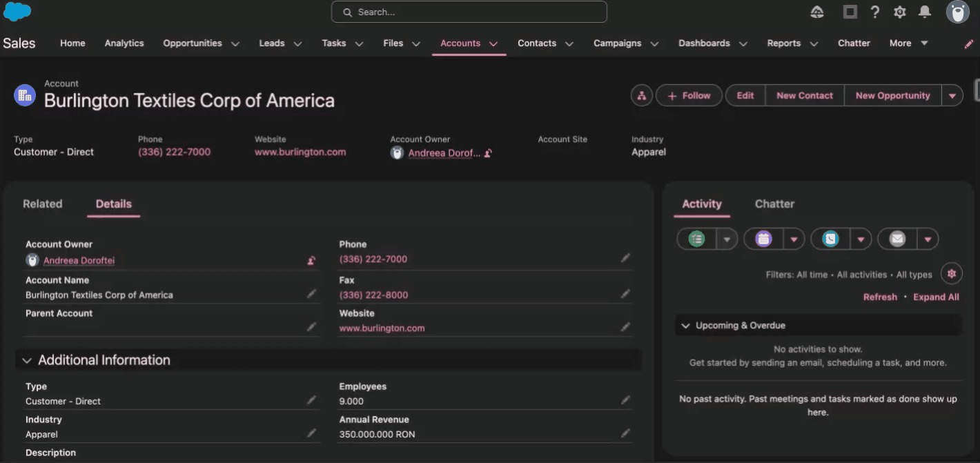Screen dimensions: 980x463
Task: Click into the global Search field
Action: 469,12
